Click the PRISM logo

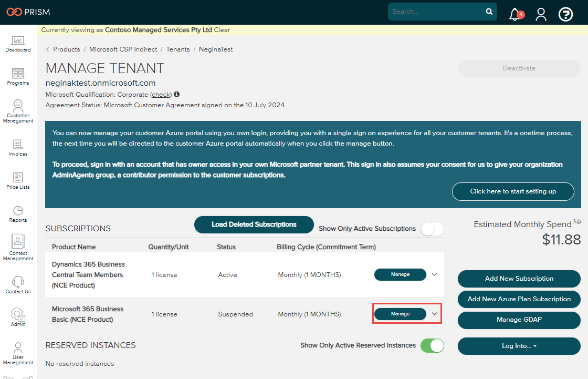click(x=28, y=12)
